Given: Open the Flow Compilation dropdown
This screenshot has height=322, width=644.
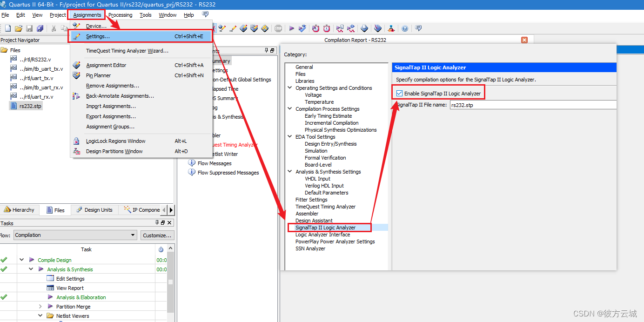Looking at the screenshot, I should pos(75,235).
